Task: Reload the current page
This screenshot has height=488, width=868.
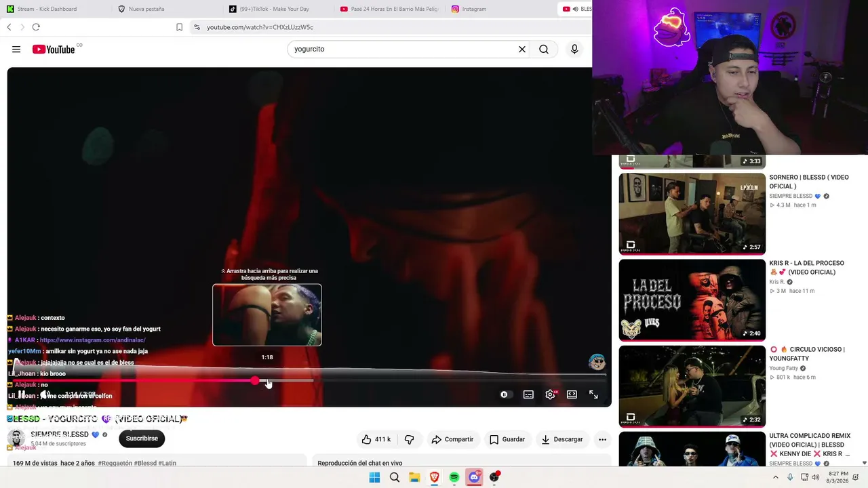Action: [36, 27]
